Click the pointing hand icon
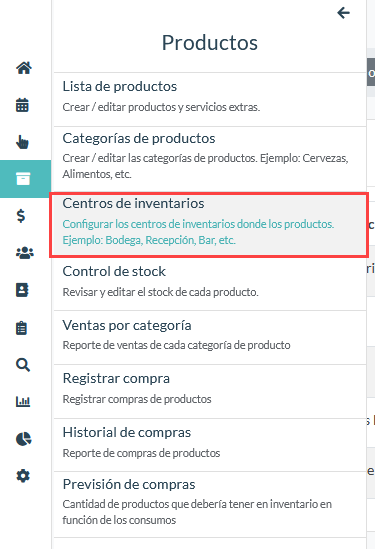Image resolution: width=375 pixels, height=549 pixels. coord(22,142)
